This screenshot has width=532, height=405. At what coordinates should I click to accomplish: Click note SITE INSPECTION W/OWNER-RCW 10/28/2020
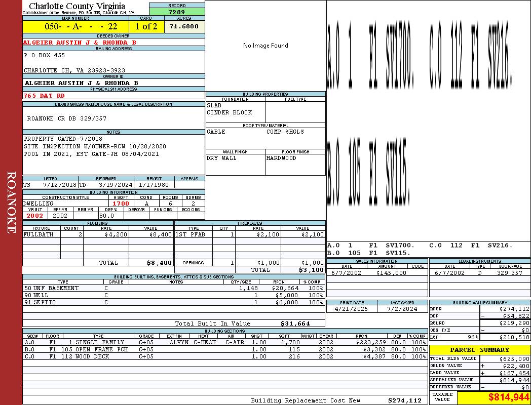tap(95, 146)
